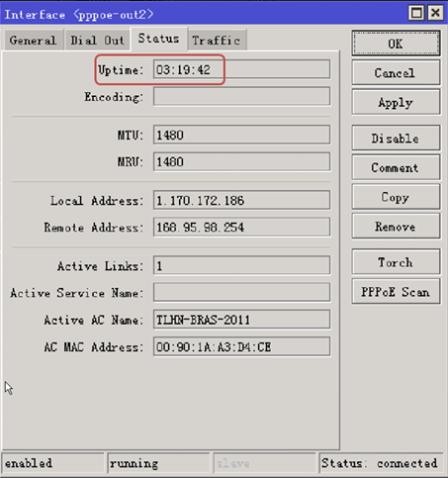Switch to the General tab
The image size is (448, 478).
[34, 41]
